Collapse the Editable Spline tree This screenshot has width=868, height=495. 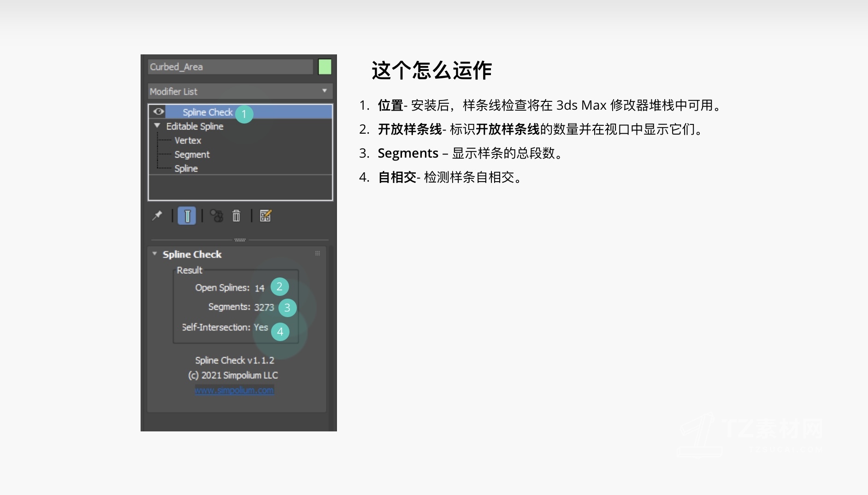tap(157, 125)
